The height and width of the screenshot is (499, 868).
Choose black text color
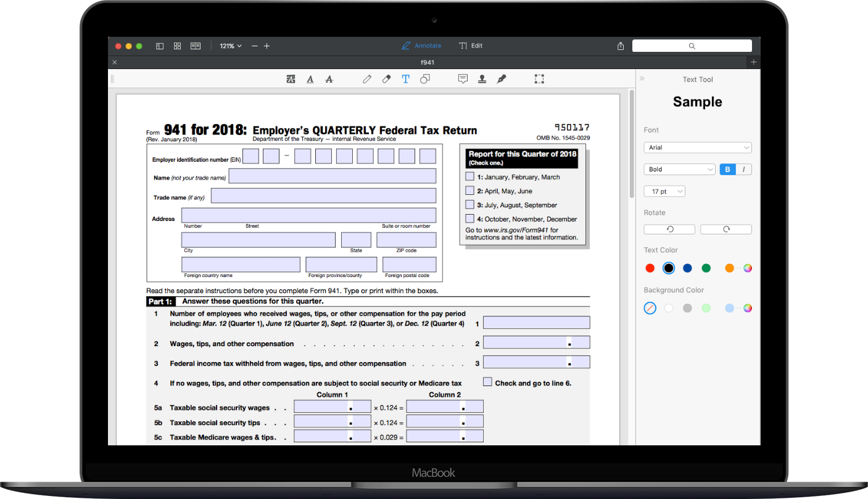(x=669, y=268)
